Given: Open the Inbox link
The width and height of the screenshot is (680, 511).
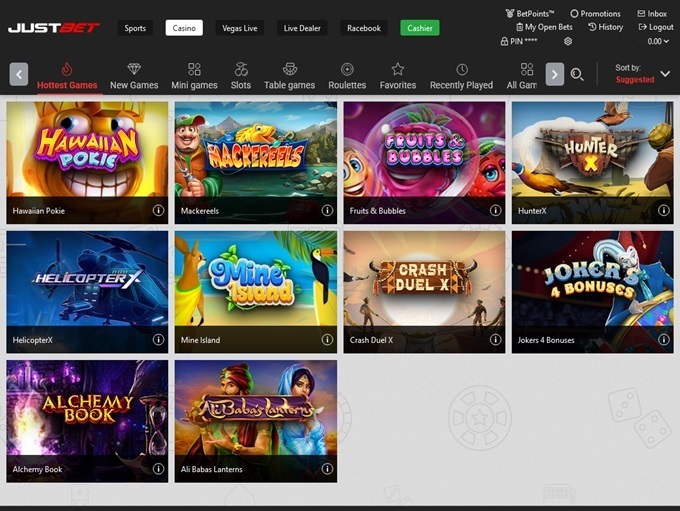Looking at the screenshot, I should 652,14.
